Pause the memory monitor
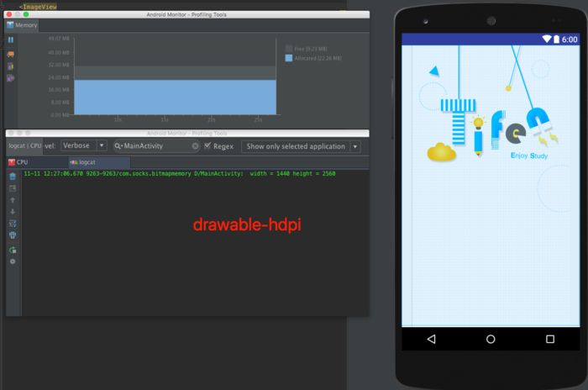Screen dimensions: 588x390 click(x=11, y=40)
